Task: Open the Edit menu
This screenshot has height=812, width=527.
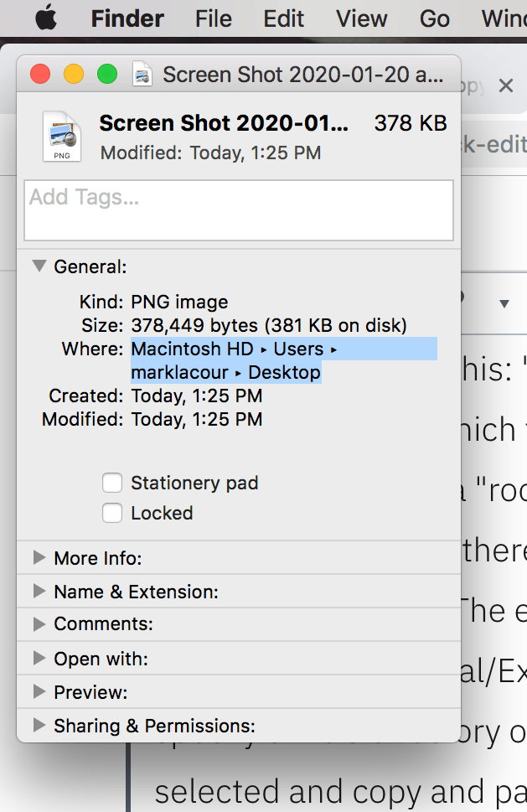Action: pyautogui.click(x=283, y=18)
